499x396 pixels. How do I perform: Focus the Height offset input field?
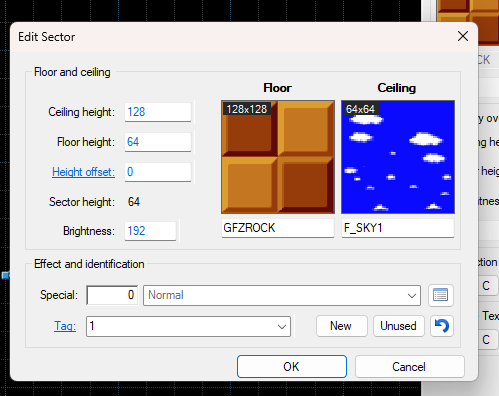pos(158,172)
